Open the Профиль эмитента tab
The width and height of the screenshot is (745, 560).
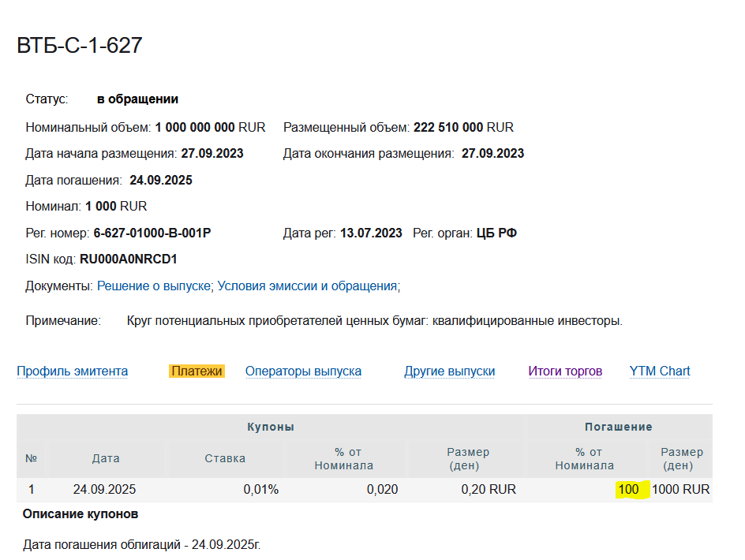(73, 371)
